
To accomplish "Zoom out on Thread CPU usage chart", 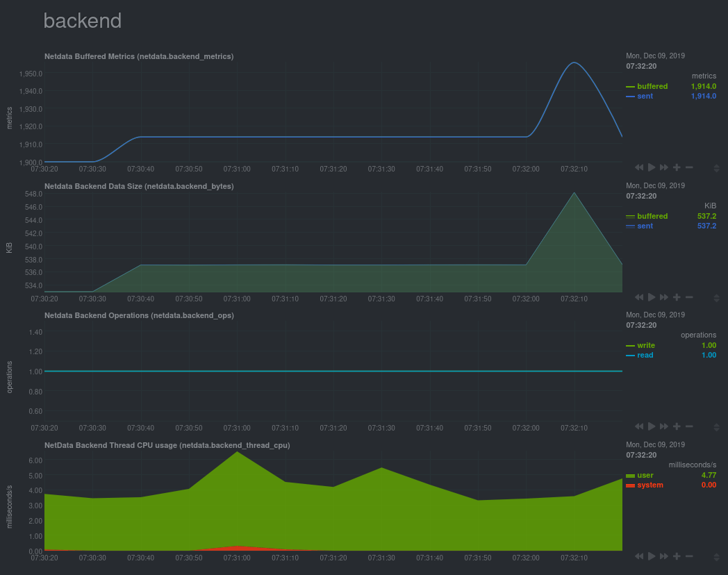I will point(689,556).
